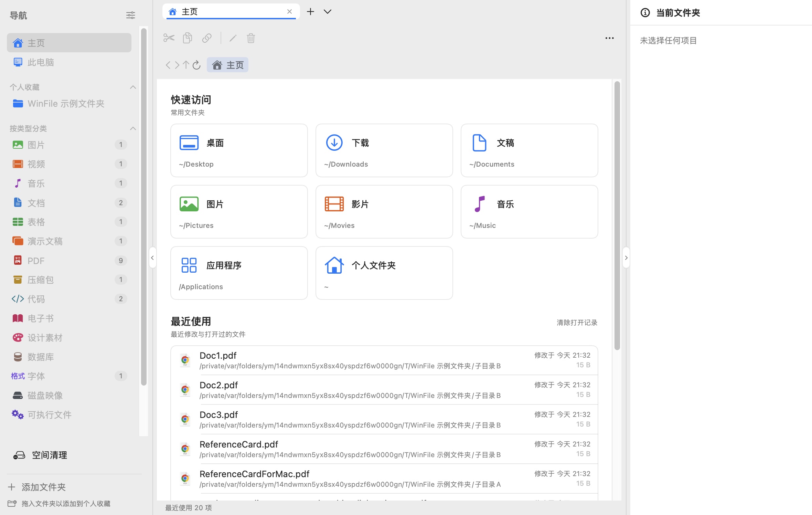Click the 主页 breadcrumb in the path bar
Image resolution: width=812 pixels, height=515 pixels.
pyautogui.click(x=227, y=65)
